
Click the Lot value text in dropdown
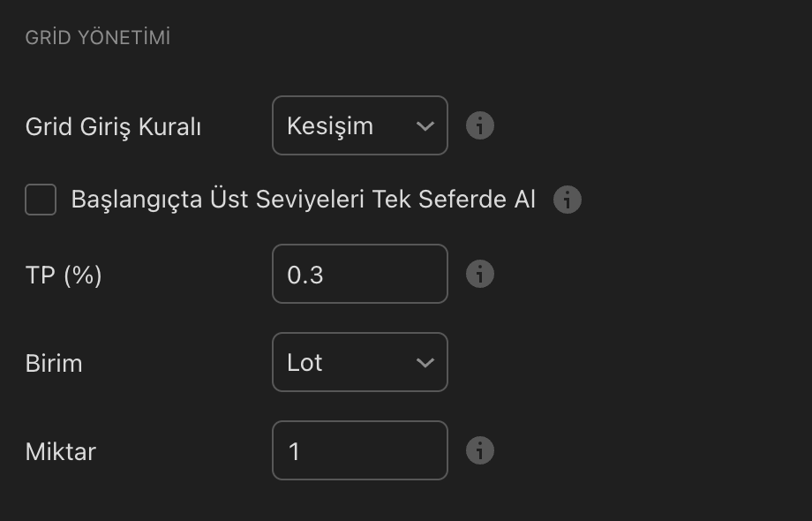[x=304, y=363]
